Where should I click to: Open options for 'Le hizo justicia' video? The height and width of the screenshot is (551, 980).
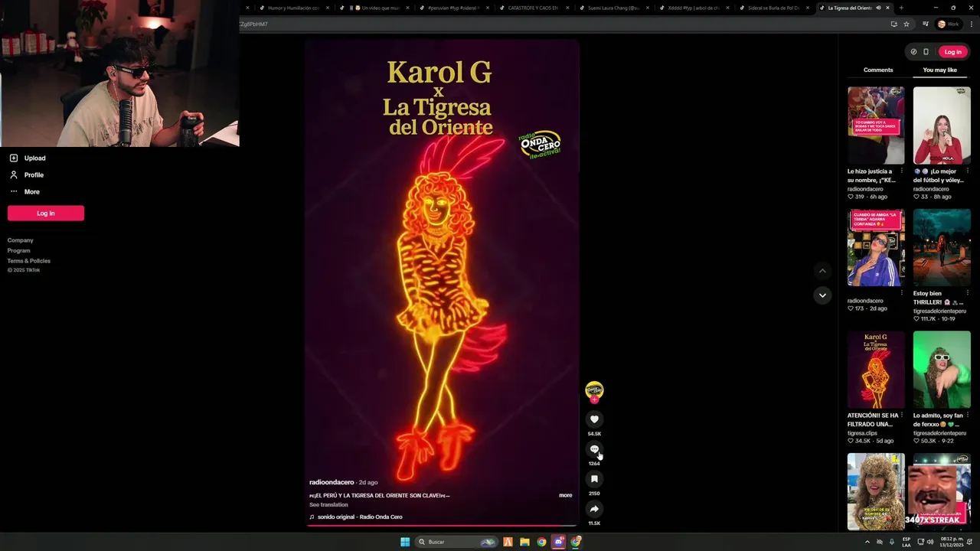point(901,171)
